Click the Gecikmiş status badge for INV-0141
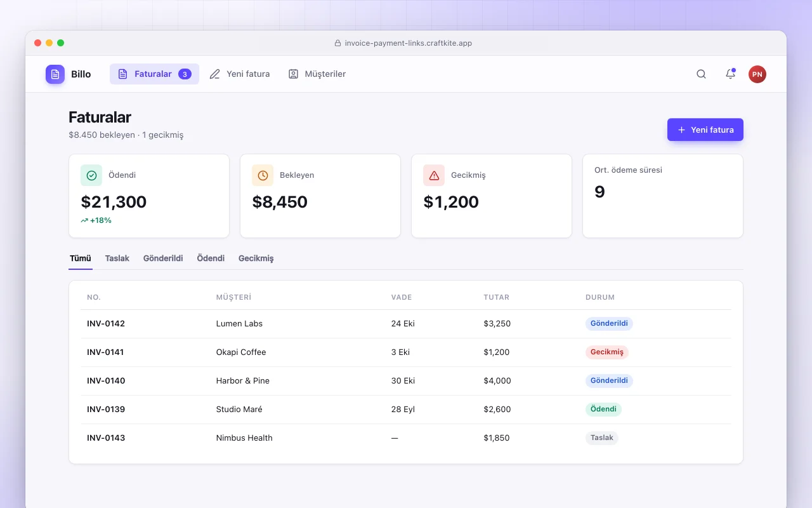Screen dimensions: 812x508 (607, 352)
